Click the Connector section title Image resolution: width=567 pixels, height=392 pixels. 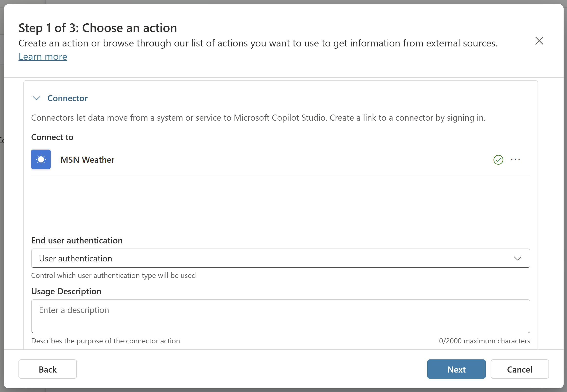click(x=67, y=98)
